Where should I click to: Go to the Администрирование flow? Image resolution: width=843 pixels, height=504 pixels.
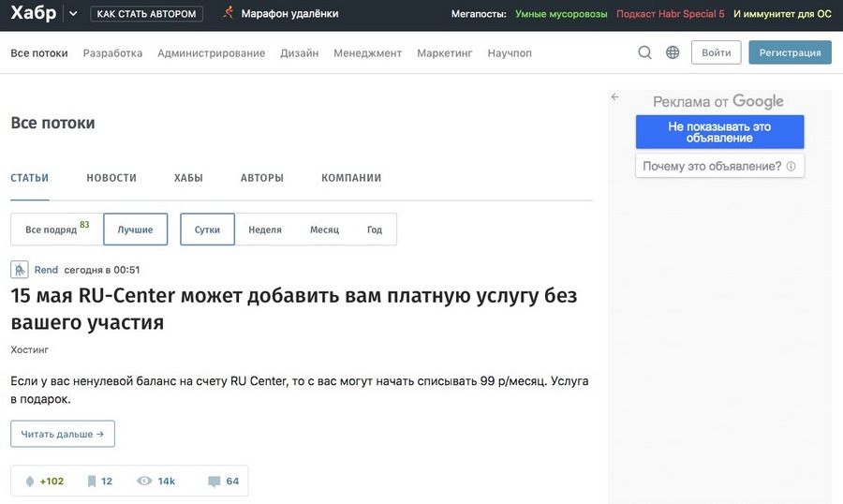tap(212, 53)
